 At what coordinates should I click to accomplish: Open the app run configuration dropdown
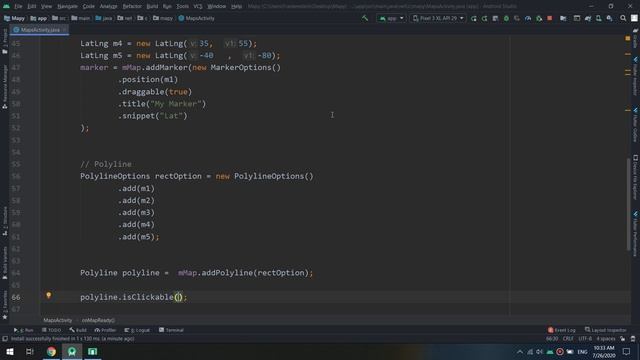(391, 18)
